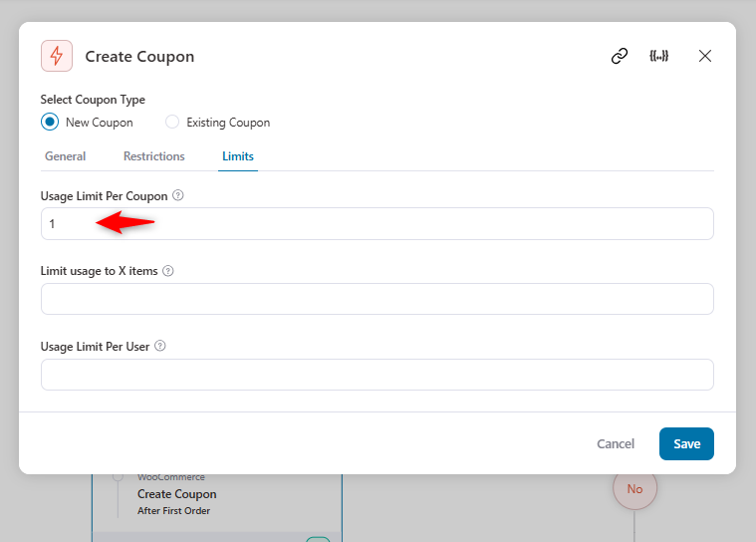Click the Limit usage to X items field
This screenshot has height=542, width=756.
coord(378,299)
